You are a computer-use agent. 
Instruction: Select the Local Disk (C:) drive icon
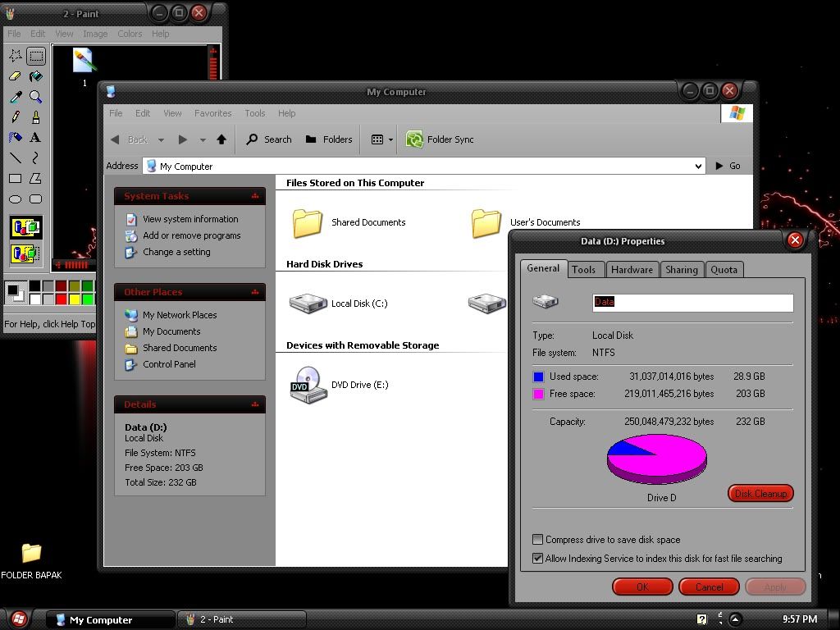[x=308, y=304]
